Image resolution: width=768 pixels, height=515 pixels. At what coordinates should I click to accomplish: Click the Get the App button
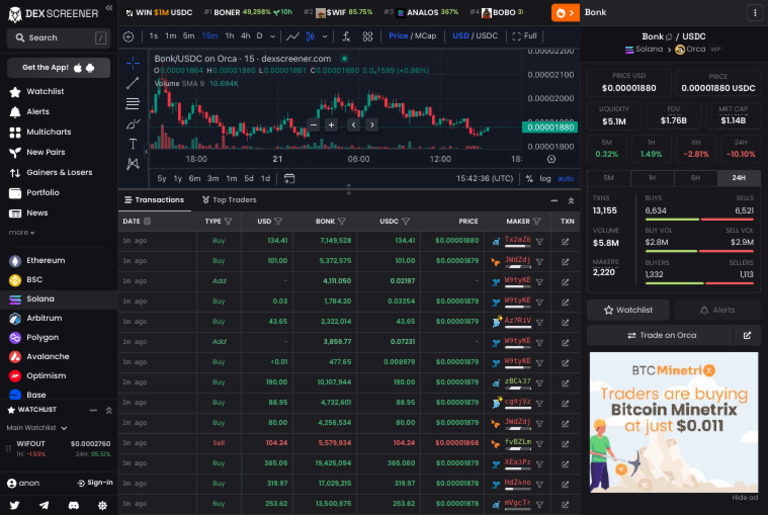(58, 68)
